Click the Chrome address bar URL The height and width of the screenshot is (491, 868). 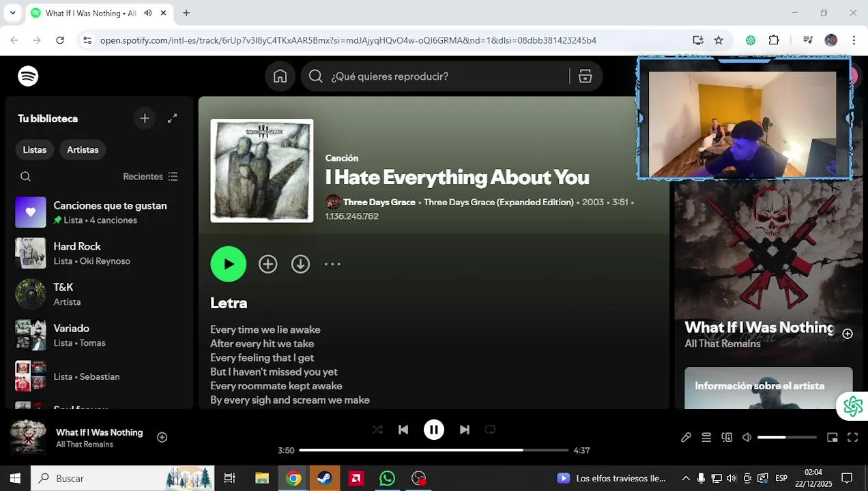348,40
